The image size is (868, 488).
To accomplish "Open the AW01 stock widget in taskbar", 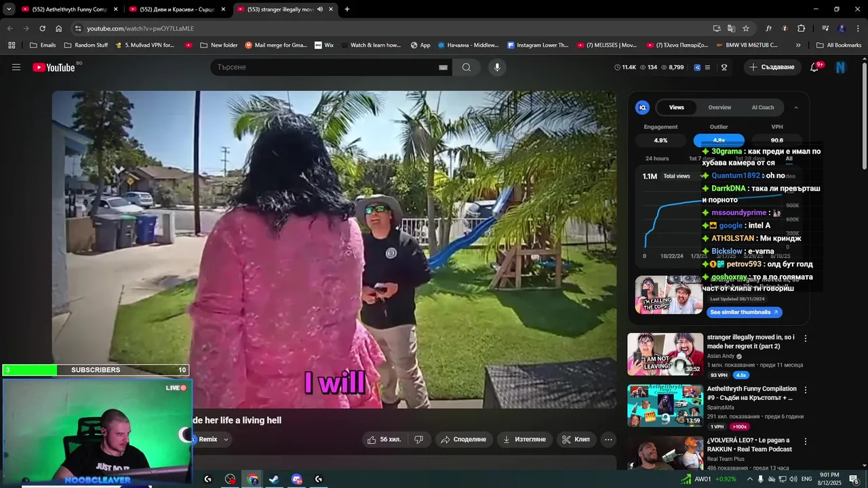I will click(x=709, y=479).
